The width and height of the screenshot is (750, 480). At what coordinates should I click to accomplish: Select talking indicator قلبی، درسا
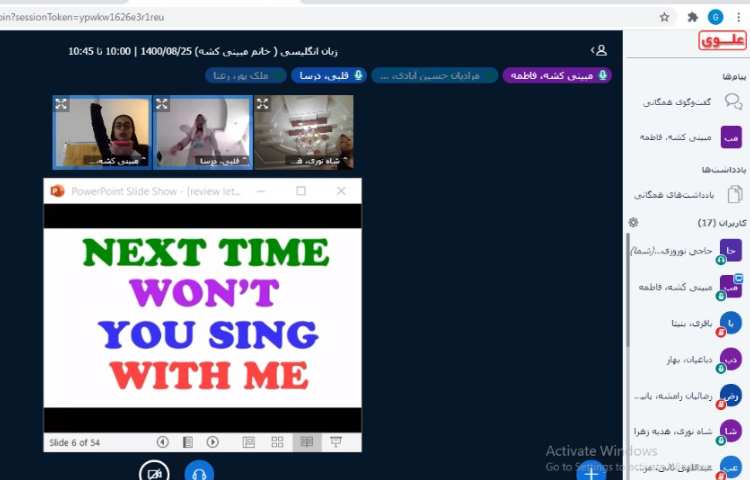tap(329, 75)
